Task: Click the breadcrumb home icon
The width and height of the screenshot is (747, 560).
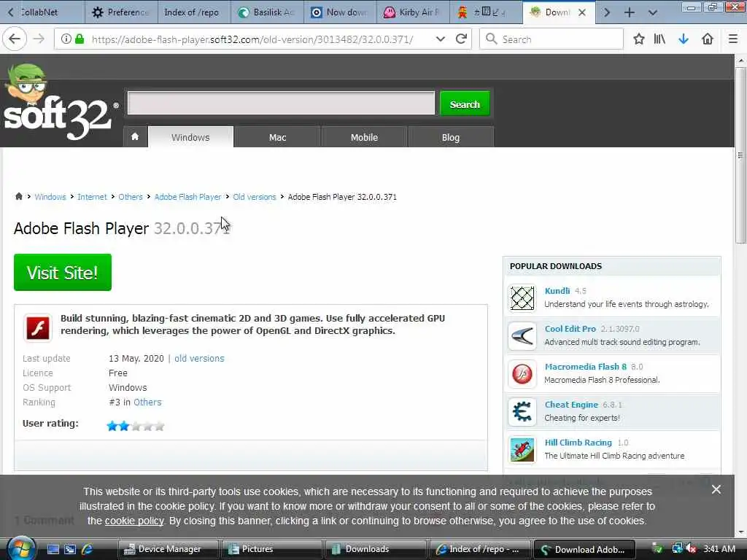Action: tap(18, 197)
